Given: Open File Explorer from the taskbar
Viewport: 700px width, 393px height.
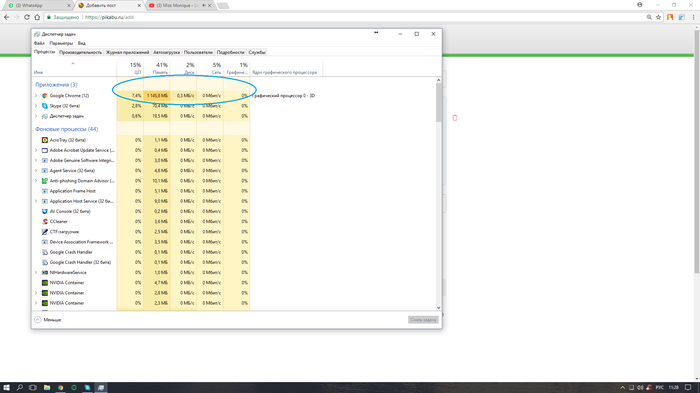Looking at the screenshot, I should pos(47,388).
